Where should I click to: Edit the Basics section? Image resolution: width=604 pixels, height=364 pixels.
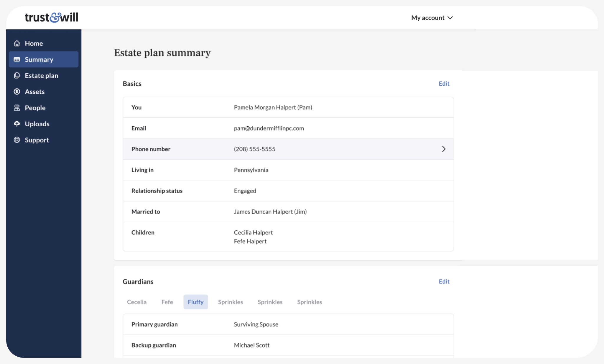tap(444, 84)
